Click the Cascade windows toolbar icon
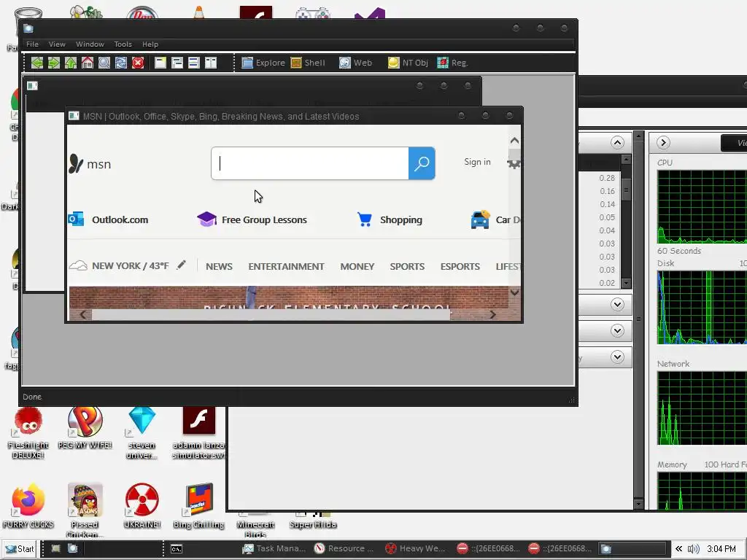 point(177,63)
